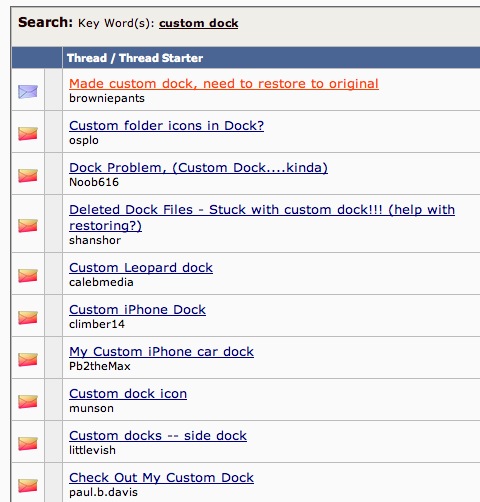Viewport: 480px width, 502px height.
Task: Click envelope icon beside Pb2theMax thread
Action: (x=28, y=360)
